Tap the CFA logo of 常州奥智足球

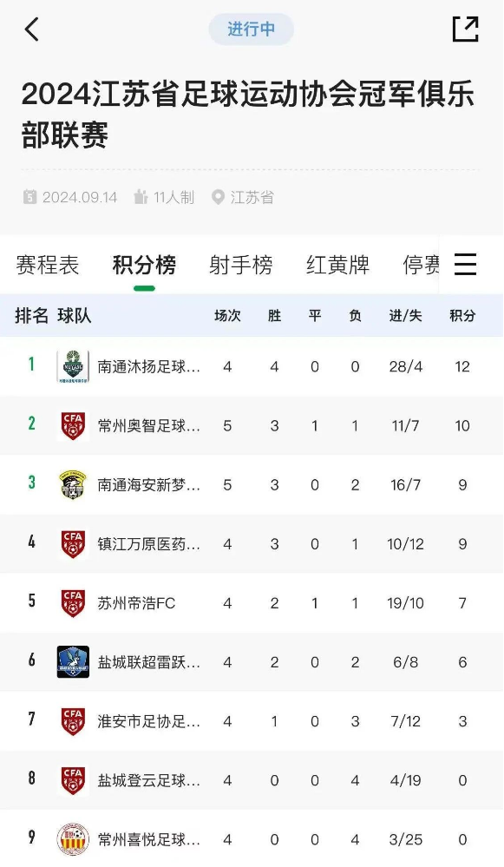tap(73, 426)
